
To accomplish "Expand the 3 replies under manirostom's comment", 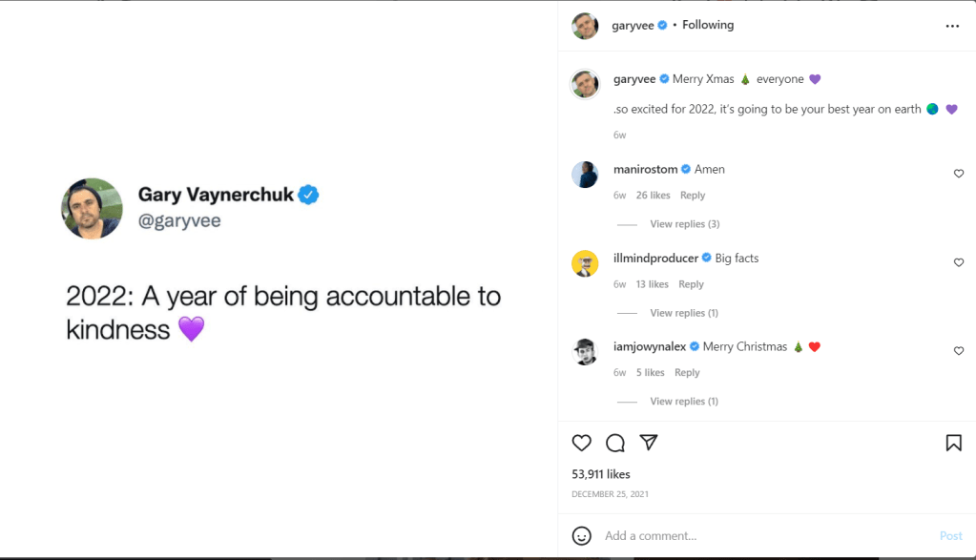I will tap(684, 223).
